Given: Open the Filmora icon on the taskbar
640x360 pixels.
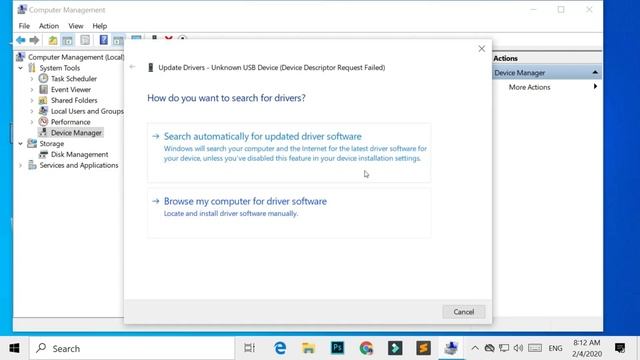Looking at the screenshot, I should [x=395, y=348].
